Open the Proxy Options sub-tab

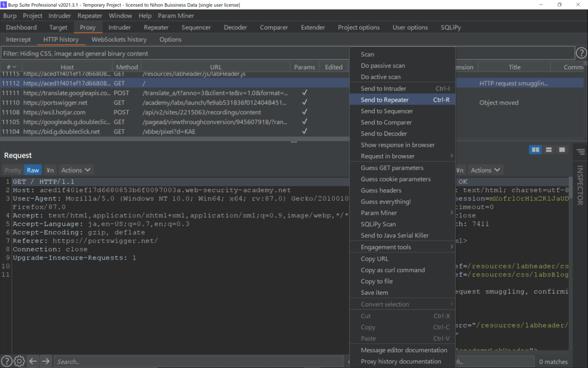point(171,39)
